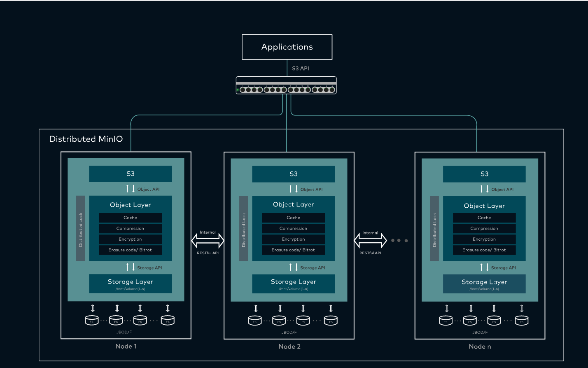Click the Distributed Lock bar in Node n
Screen dimensions: 588x368
[x=434, y=228]
